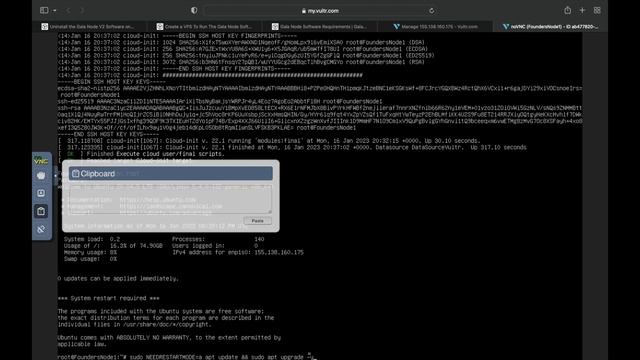The height and width of the screenshot is (360, 640).
Task: Switch to Gala Node Software Requirements tab
Action: pos(320,27)
